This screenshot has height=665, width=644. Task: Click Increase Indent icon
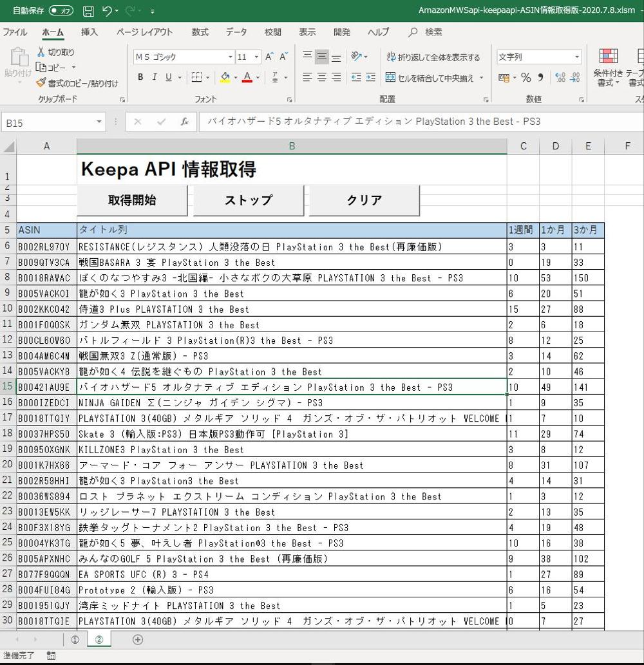click(x=370, y=77)
